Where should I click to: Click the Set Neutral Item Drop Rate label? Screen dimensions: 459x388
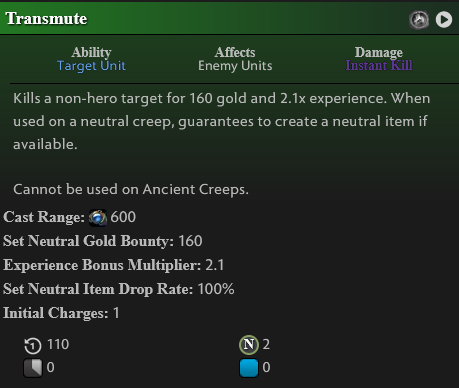(98, 289)
